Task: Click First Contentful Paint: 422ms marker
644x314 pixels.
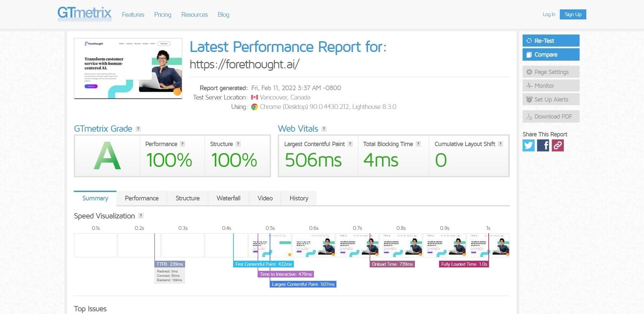Action: coord(264,264)
